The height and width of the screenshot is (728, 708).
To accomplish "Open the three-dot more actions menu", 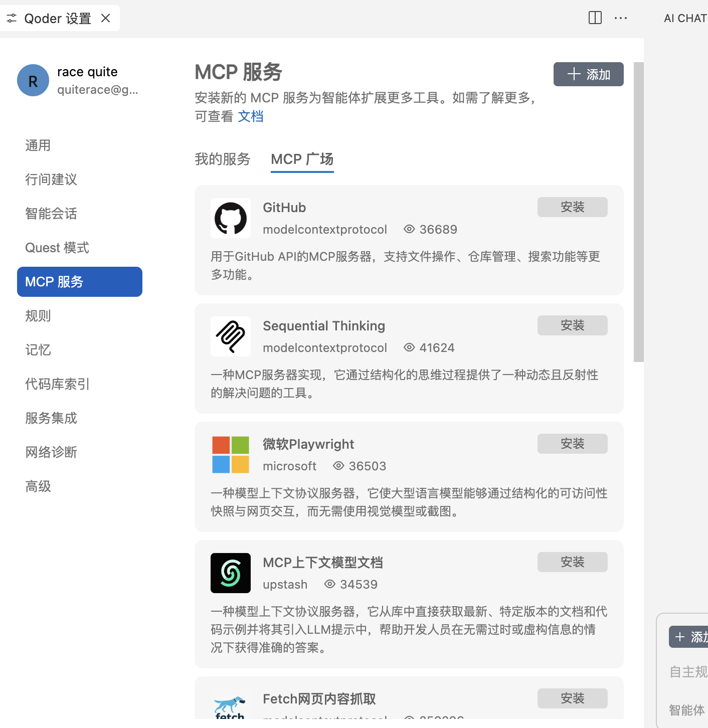I will click(621, 18).
